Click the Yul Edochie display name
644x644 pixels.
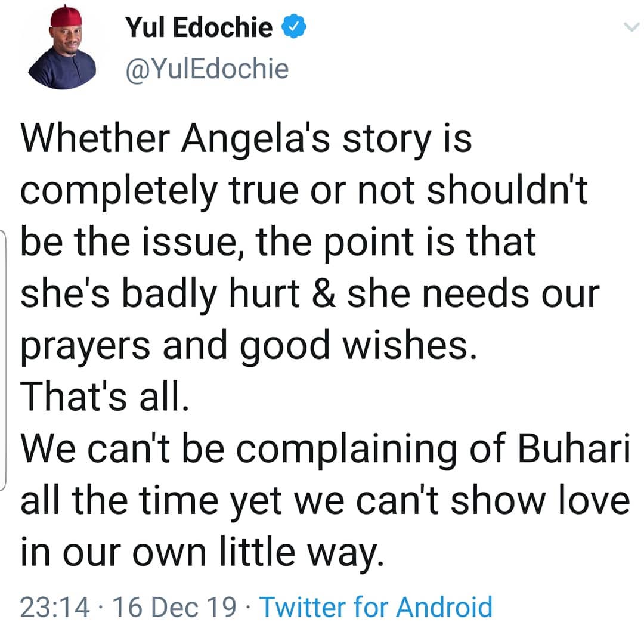pos(199,27)
